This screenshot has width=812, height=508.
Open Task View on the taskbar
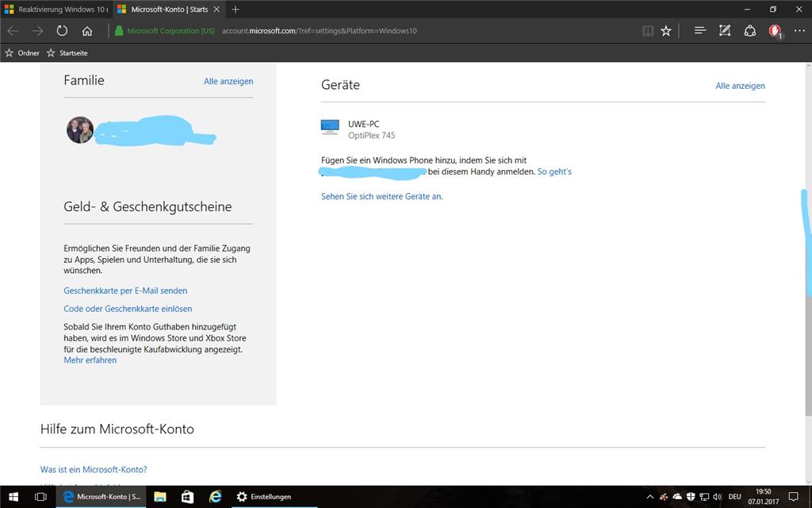[x=40, y=497]
